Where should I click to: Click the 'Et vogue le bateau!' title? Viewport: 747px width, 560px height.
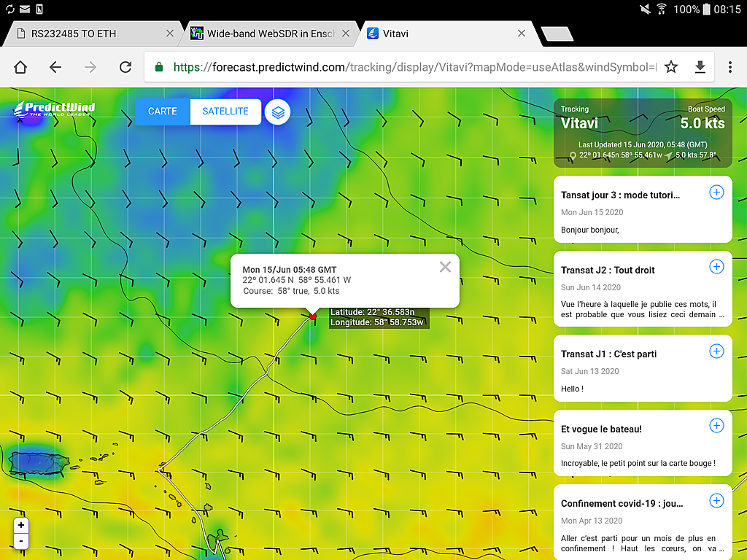pos(601,429)
